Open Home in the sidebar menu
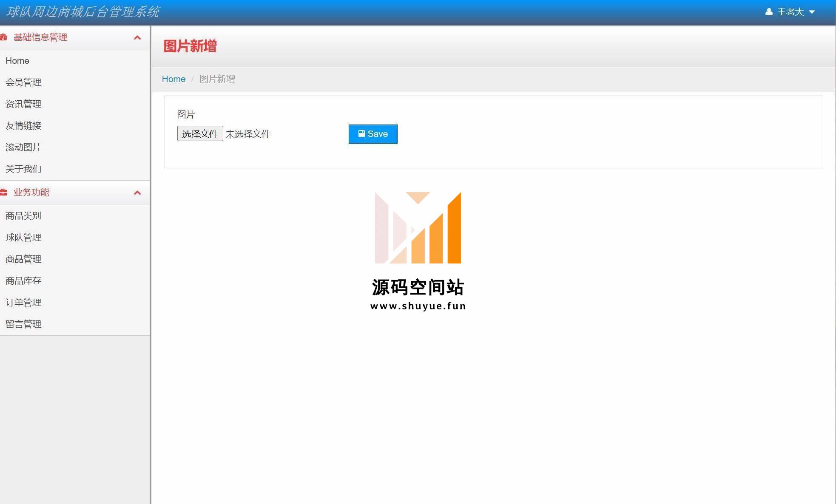 [x=17, y=61]
